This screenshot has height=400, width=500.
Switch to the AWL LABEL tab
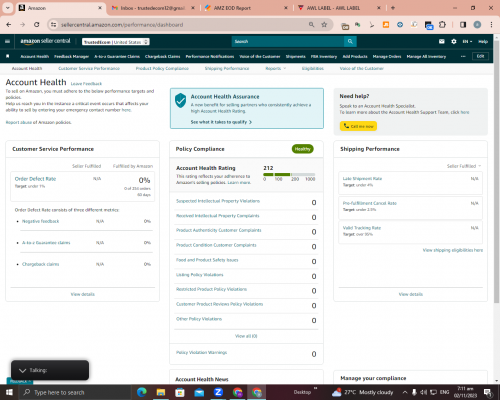point(339,8)
